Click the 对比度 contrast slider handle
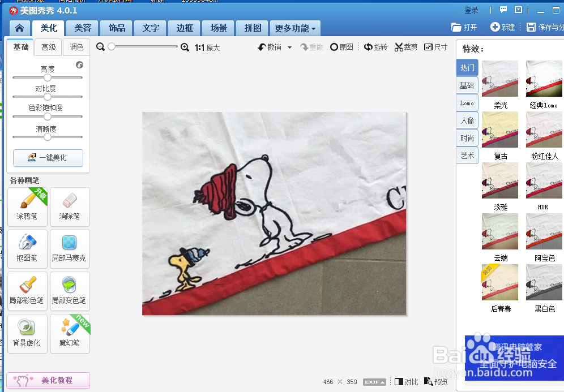The image size is (564, 392). click(x=48, y=97)
